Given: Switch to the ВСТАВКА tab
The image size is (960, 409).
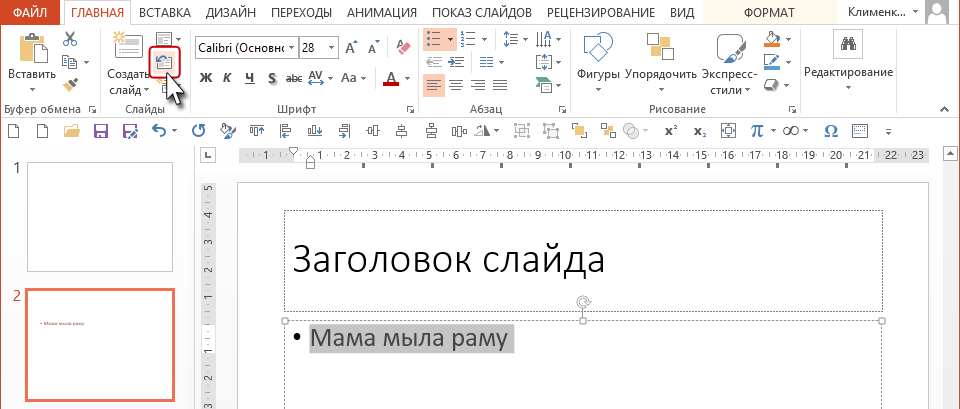Looking at the screenshot, I should tap(164, 12).
